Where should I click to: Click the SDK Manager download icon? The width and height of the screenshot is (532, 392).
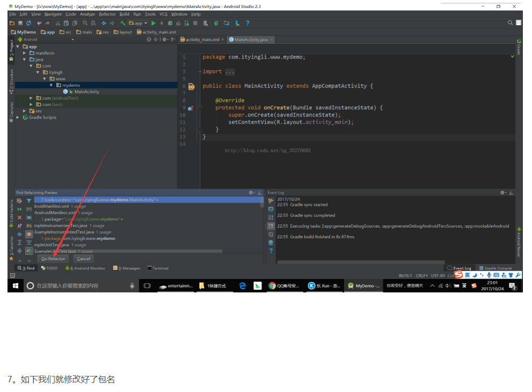[x=237, y=23]
